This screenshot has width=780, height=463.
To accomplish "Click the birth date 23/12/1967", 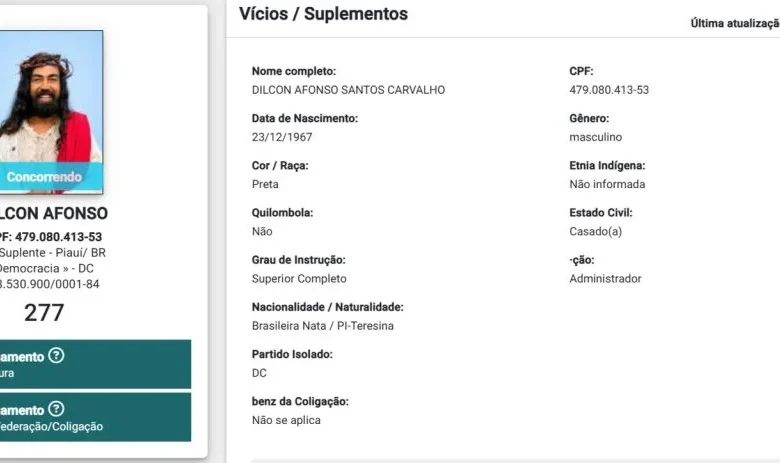I will [x=282, y=137].
